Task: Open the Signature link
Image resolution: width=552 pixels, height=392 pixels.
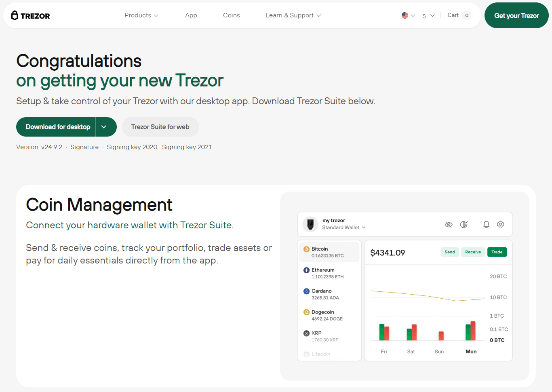Action: tap(84, 147)
